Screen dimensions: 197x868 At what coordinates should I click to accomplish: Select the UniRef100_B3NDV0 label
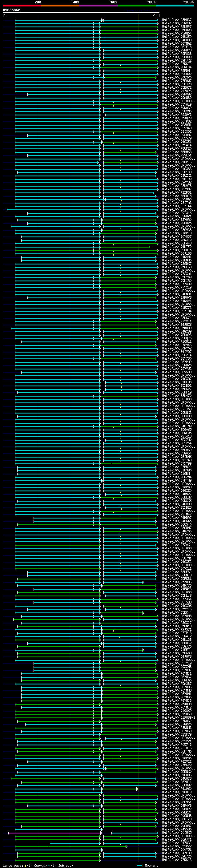(177, 365)
